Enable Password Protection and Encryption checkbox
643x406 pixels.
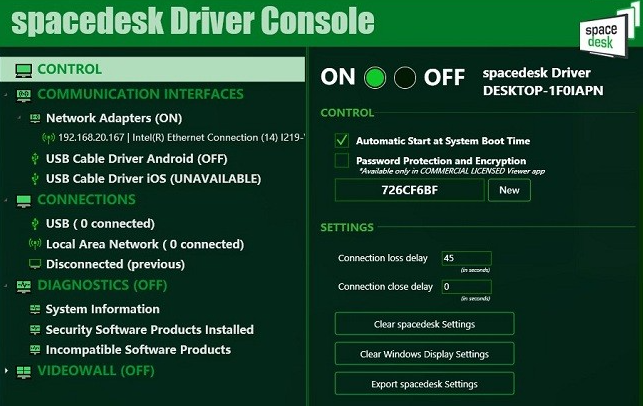(x=342, y=160)
